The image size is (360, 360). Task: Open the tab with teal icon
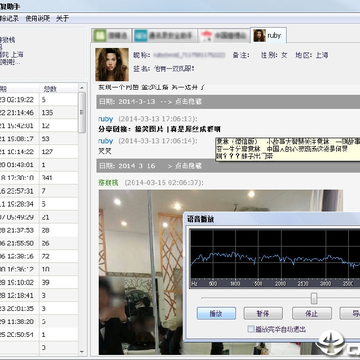click(x=165, y=35)
